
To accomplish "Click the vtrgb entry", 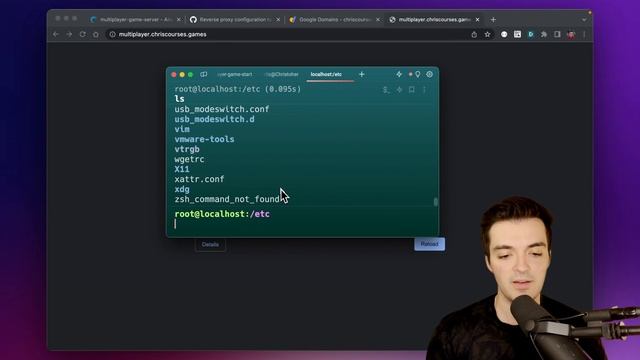I will coord(187,149).
